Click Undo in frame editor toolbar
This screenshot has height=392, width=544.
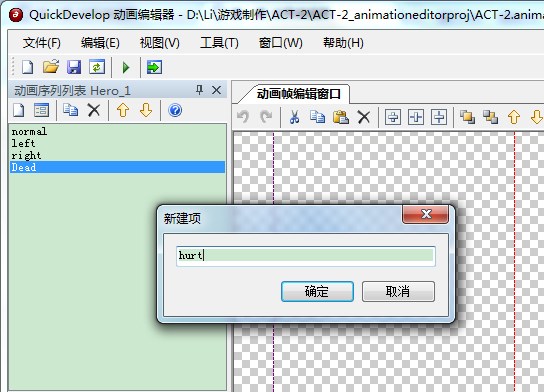click(243, 117)
